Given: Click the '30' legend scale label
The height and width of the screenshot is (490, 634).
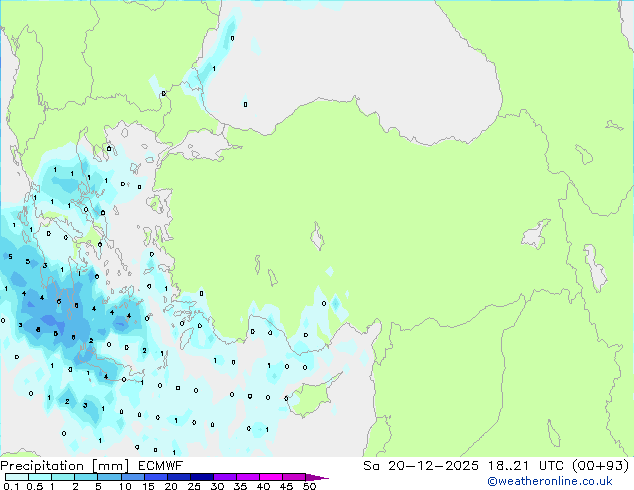Looking at the screenshot, I should (x=217, y=486).
